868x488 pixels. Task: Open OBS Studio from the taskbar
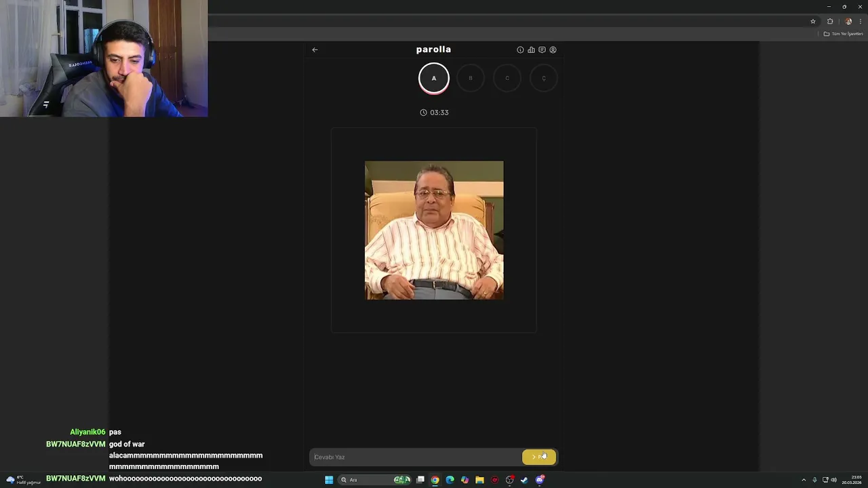(509, 480)
